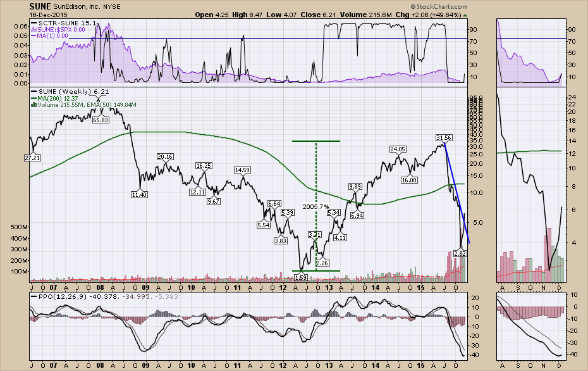The width and height of the screenshot is (588, 371).
Task: Click the 13 year tick on the upper time axis
Action: point(329,287)
